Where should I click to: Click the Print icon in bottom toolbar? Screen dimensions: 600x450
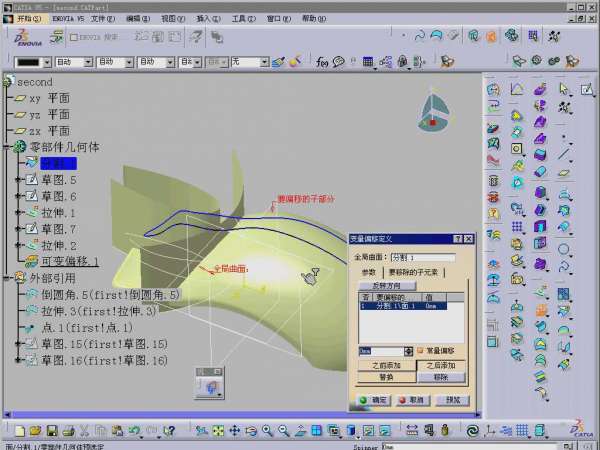coord(68,431)
